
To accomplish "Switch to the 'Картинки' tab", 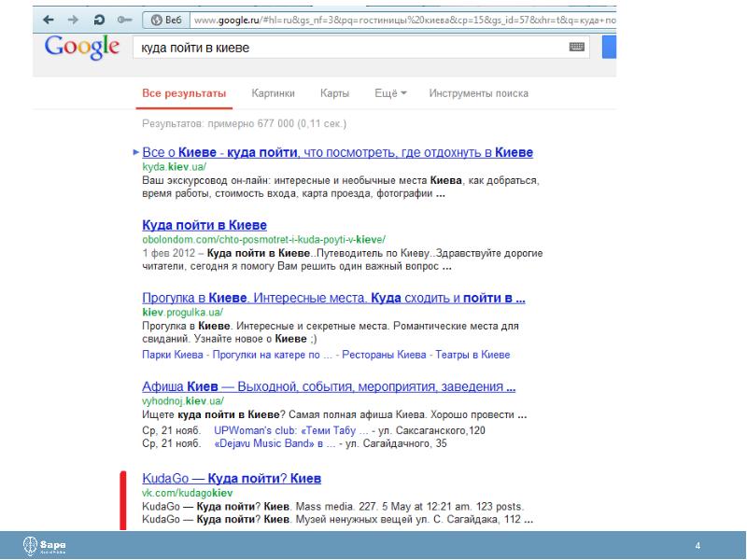I will (x=273, y=93).
